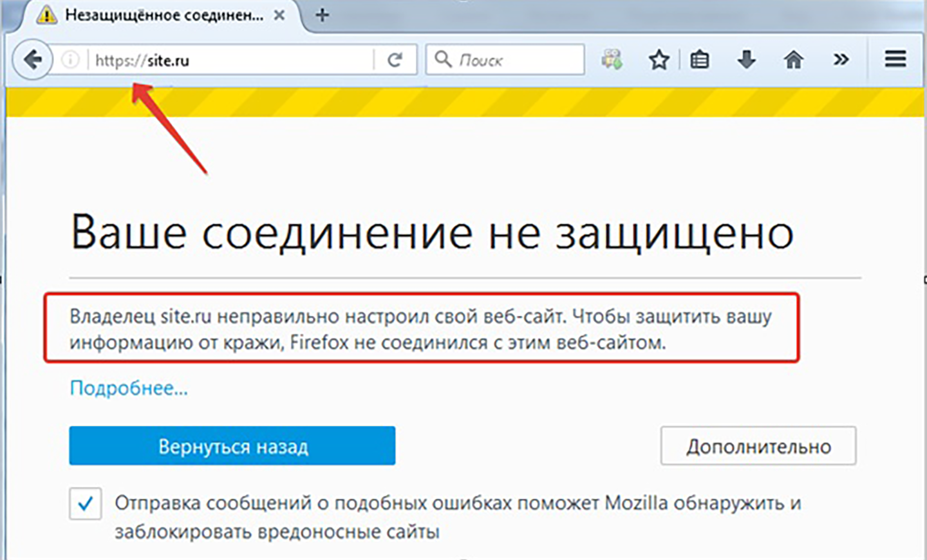Toggle the error reporting to Mozilla checkbox
The width and height of the screenshot is (927, 560).
point(86,503)
